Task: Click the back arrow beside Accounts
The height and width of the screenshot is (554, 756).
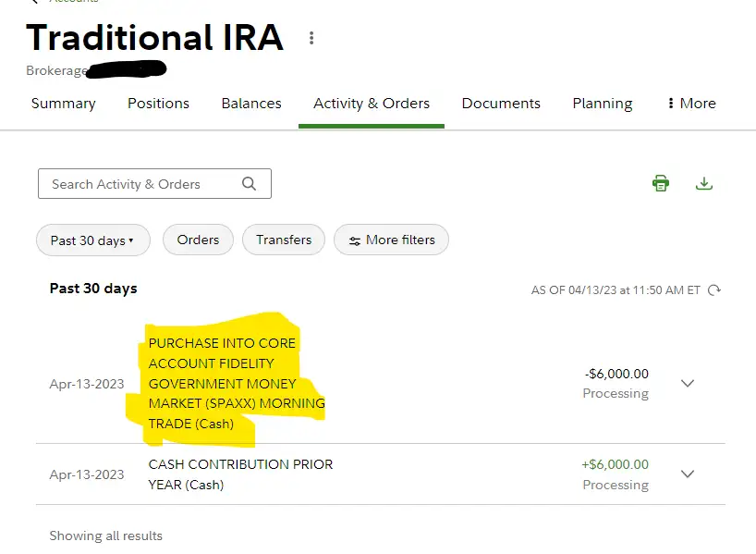Action: point(33,3)
